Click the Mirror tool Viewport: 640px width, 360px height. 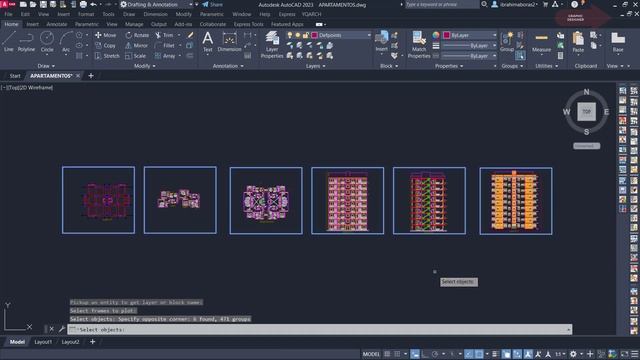(x=137, y=45)
